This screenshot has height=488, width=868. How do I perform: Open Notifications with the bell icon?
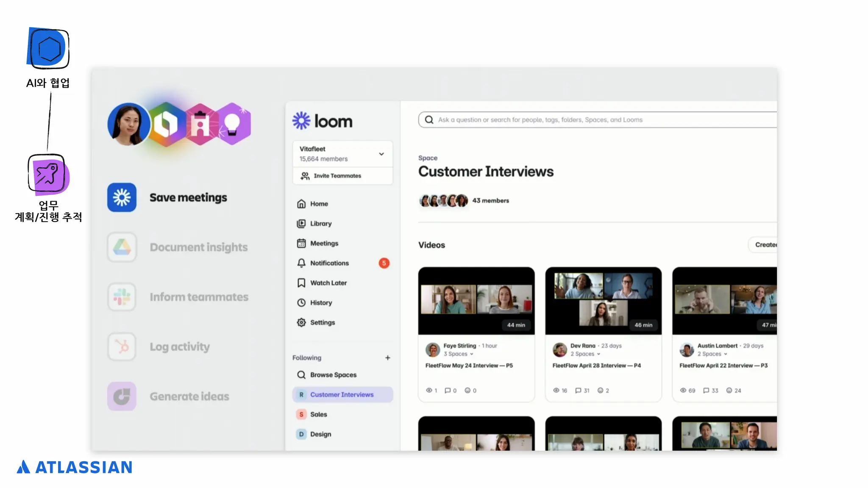[x=301, y=263]
